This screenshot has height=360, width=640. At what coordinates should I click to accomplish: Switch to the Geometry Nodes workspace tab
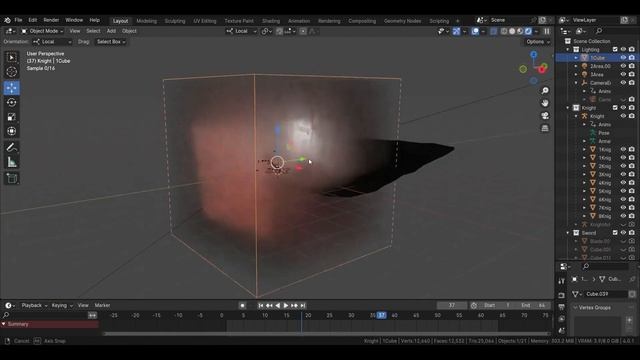(402, 21)
